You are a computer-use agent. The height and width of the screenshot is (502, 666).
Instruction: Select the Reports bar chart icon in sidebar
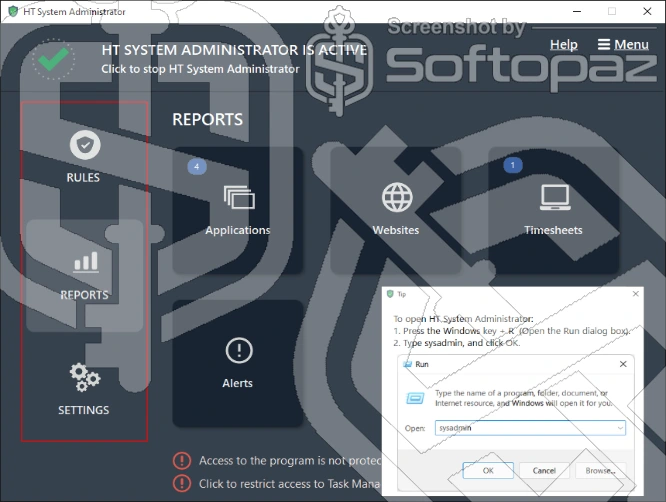pos(86,262)
